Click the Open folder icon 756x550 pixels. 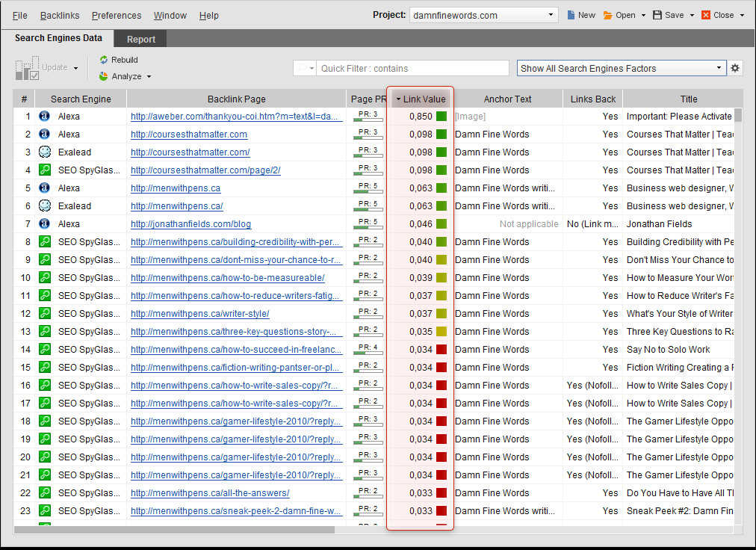608,15
